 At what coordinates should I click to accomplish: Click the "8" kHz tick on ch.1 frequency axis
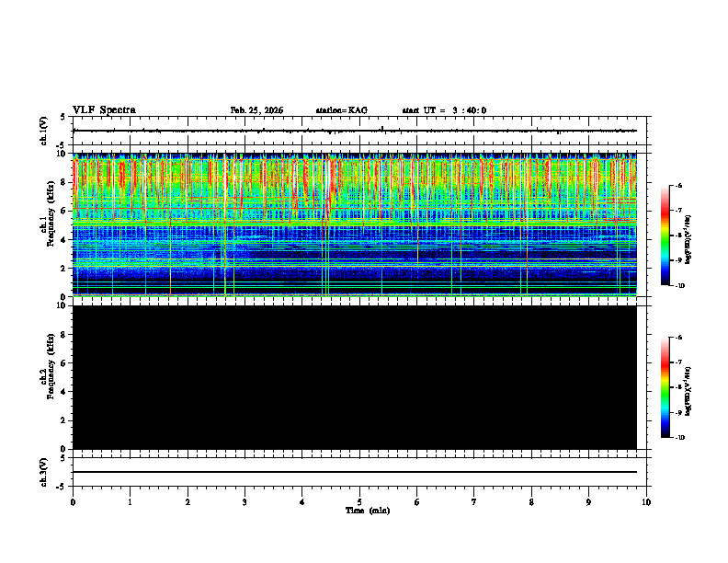(64, 182)
